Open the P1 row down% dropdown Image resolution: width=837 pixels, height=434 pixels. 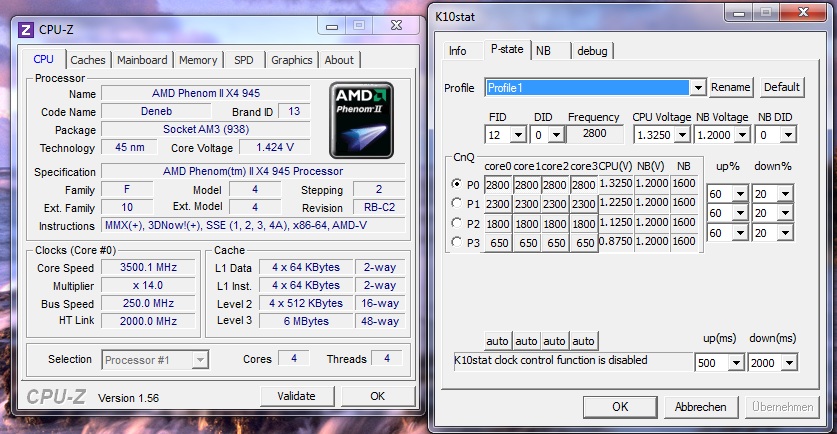[785, 213]
